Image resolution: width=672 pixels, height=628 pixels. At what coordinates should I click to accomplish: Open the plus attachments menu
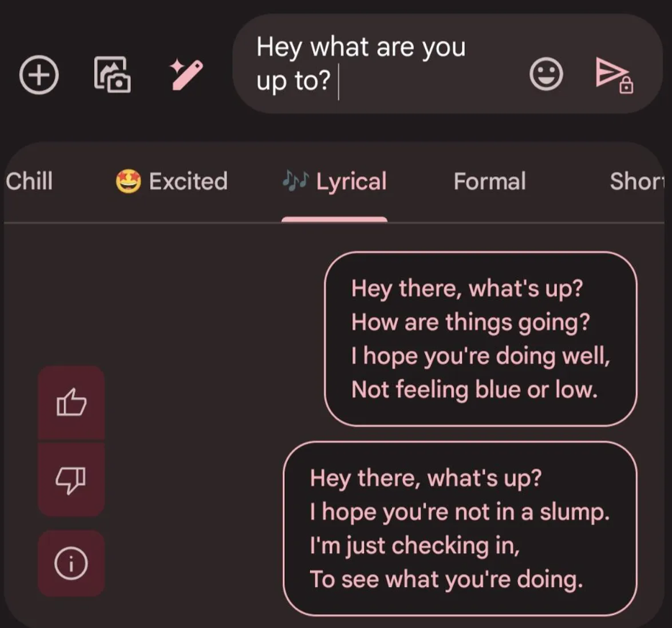pos(39,75)
